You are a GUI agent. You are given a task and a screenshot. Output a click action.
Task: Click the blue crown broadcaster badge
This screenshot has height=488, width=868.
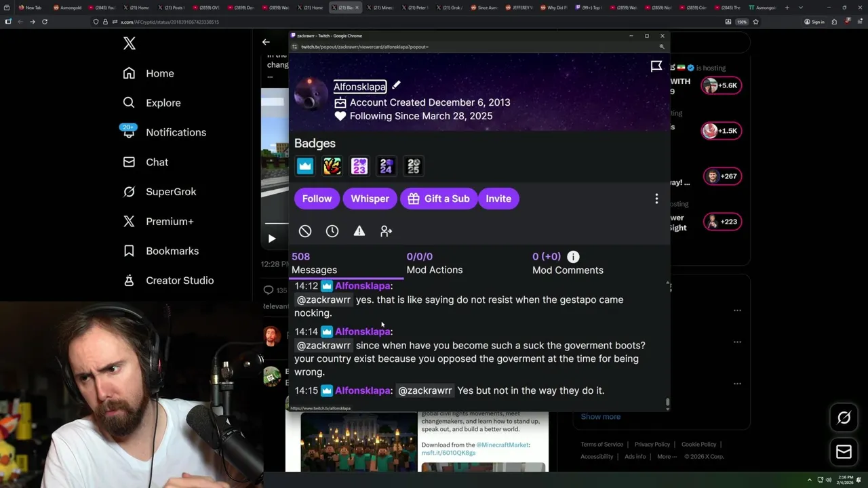(x=305, y=166)
